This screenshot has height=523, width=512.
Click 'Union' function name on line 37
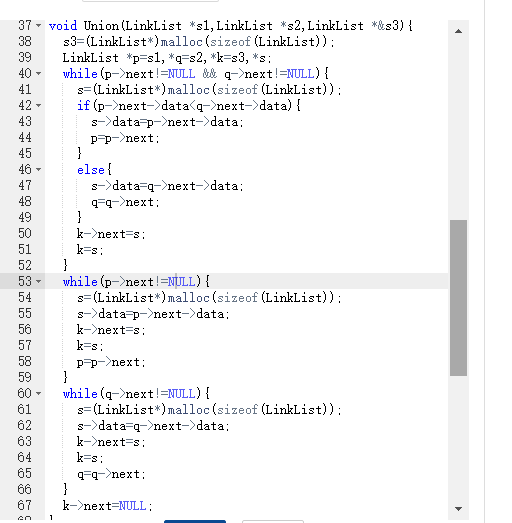[101, 26]
